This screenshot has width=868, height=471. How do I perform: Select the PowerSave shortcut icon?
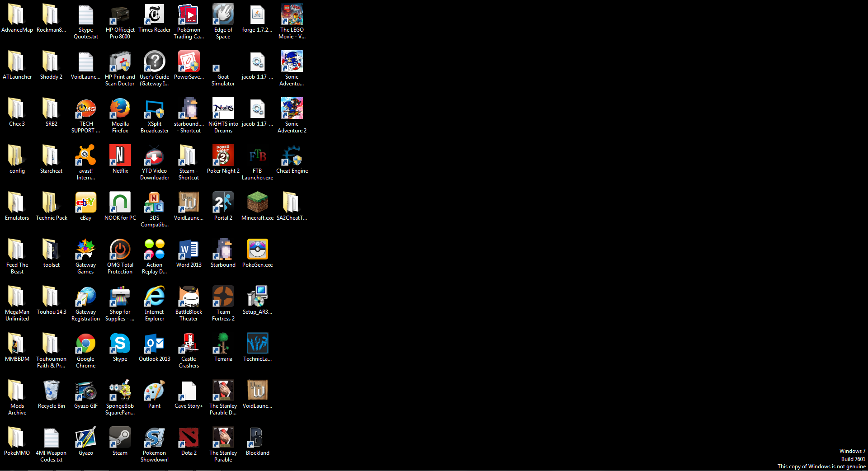189,62
